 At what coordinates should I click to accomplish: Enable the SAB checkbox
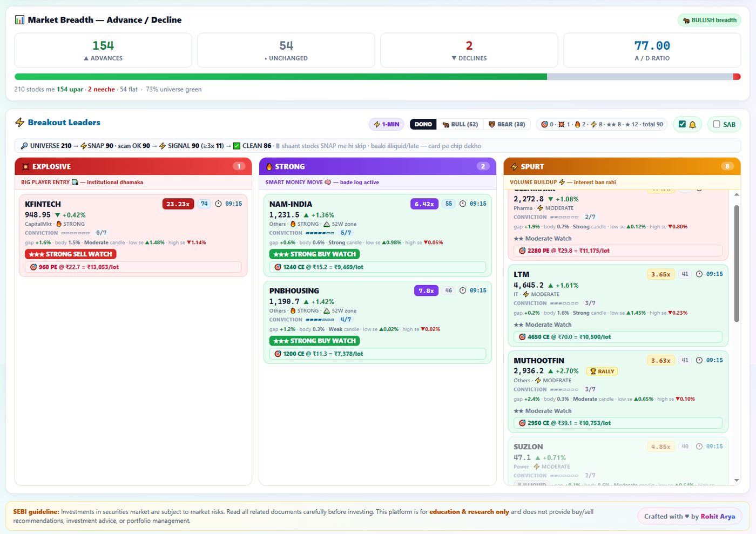point(717,124)
